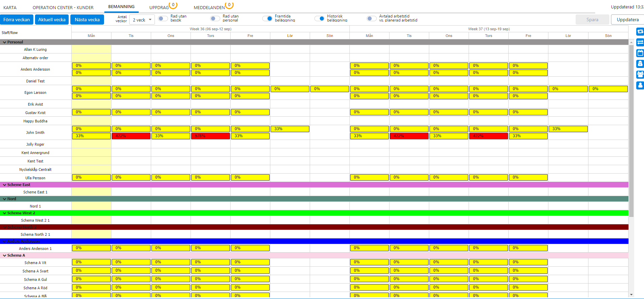This screenshot has width=644, height=299.
Task: Collapse the dark red Schema North 2 group
Action: tap(5, 227)
